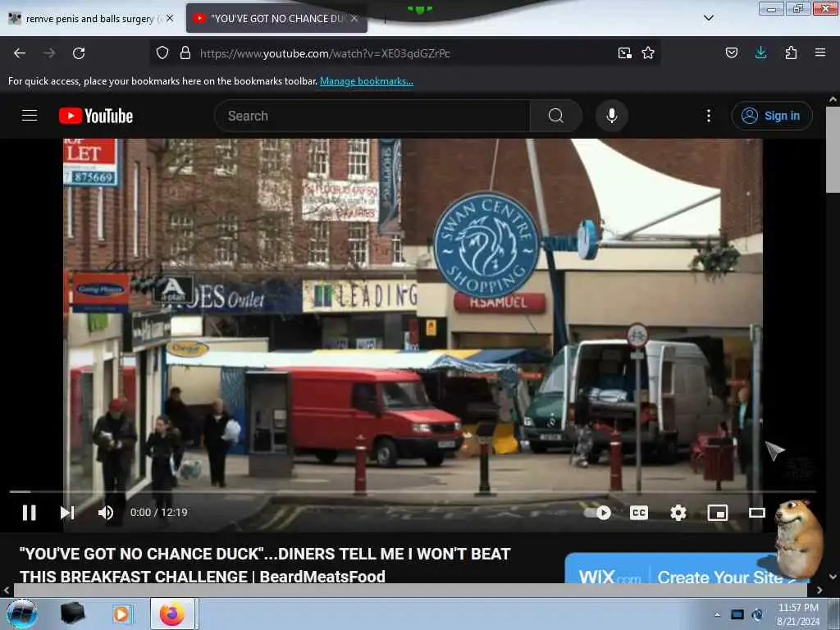View site security lock information
Viewport: 840px width, 630px height.
click(185, 52)
